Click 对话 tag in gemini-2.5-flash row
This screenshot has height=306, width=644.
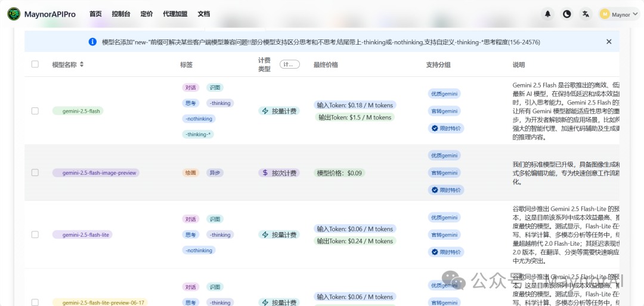[191, 88]
